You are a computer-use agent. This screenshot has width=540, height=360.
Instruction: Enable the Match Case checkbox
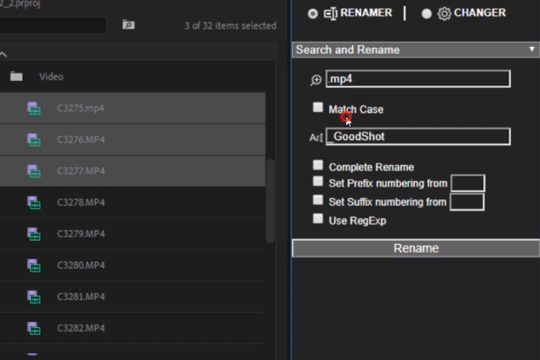(x=318, y=107)
